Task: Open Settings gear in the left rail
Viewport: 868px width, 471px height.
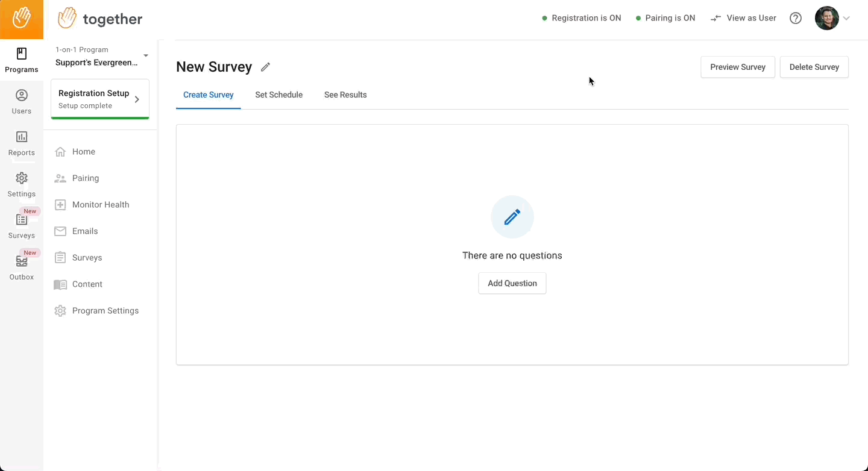Action: [22, 185]
